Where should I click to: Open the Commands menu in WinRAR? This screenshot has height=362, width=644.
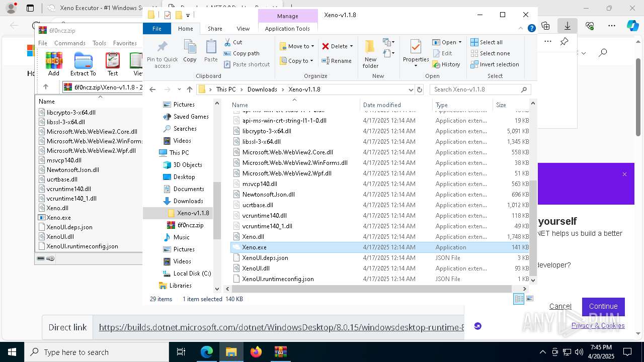[x=69, y=43]
